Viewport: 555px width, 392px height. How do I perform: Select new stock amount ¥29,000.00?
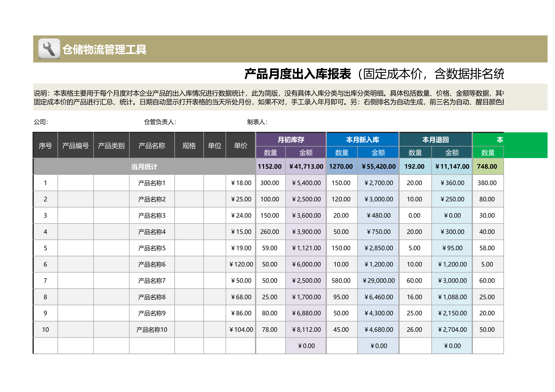(379, 281)
